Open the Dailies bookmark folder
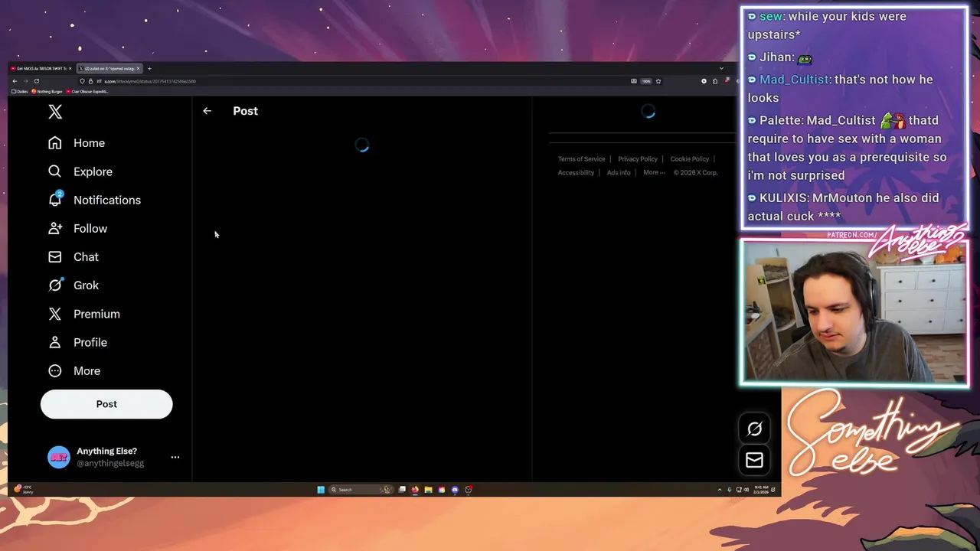 20,92
